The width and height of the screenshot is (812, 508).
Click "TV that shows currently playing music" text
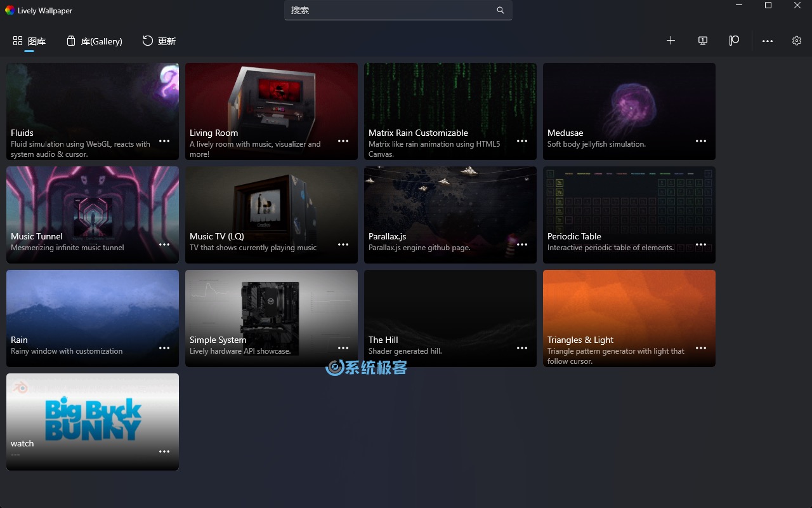coord(253,248)
